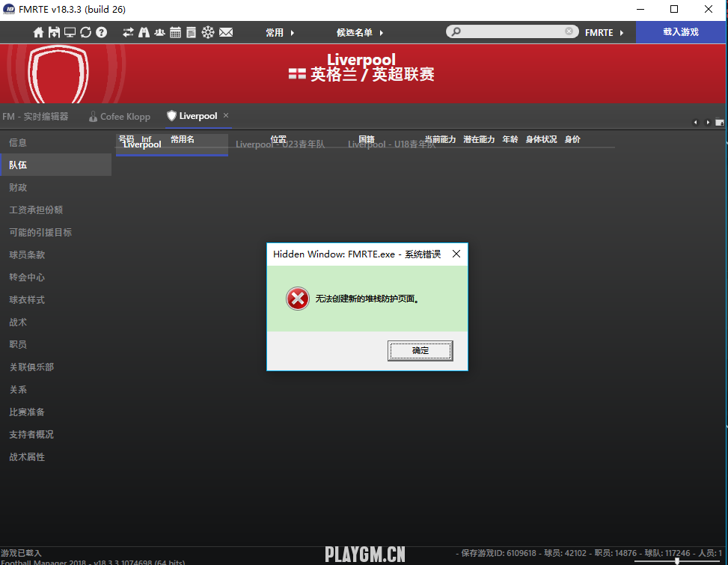
Task: Open the Liverpool - U23青年队 squad tab
Action: coord(280,144)
